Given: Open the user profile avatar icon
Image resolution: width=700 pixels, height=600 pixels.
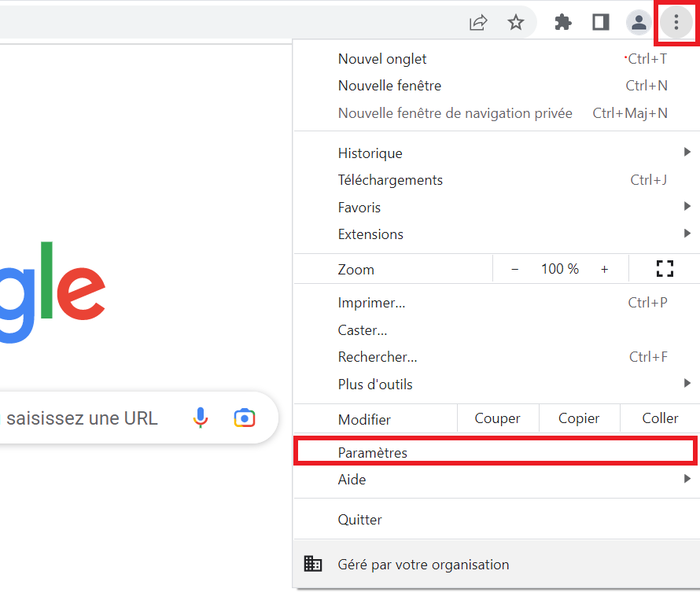Looking at the screenshot, I should 639,22.
